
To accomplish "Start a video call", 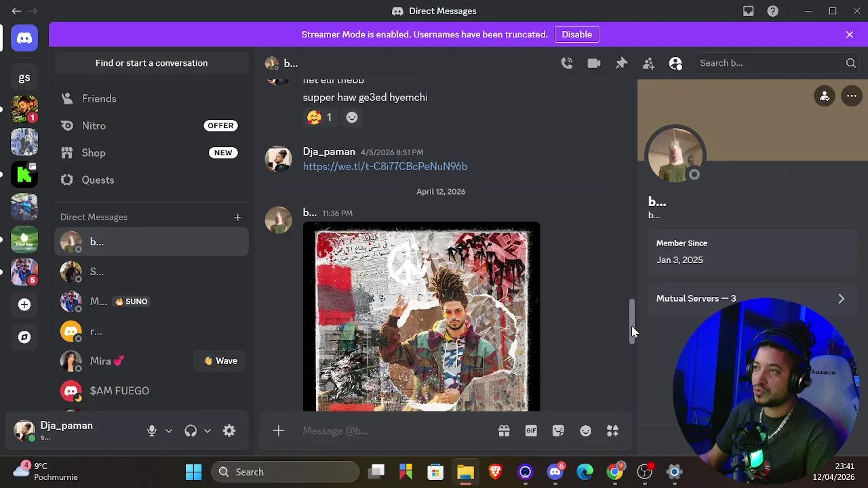I will 594,63.
